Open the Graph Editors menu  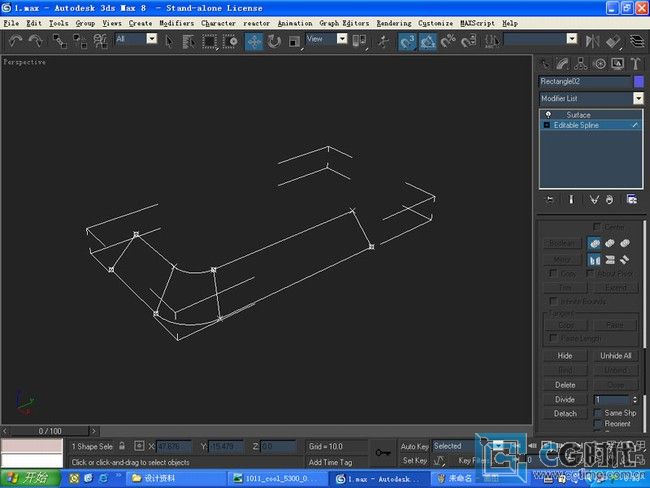(344, 23)
